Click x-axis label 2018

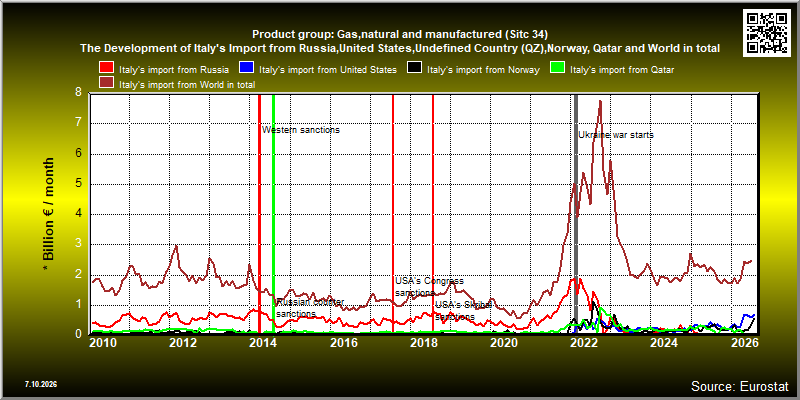coord(423,343)
